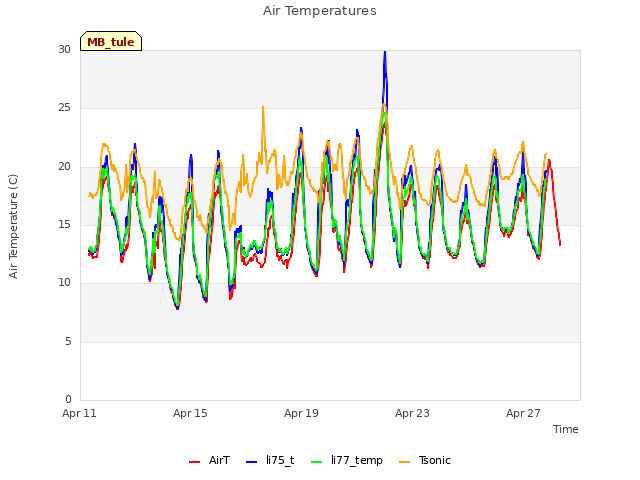640x480 pixels.
Task: Click the orange Tsonic spike at 25 near Apr 18
Action: coord(263,108)
